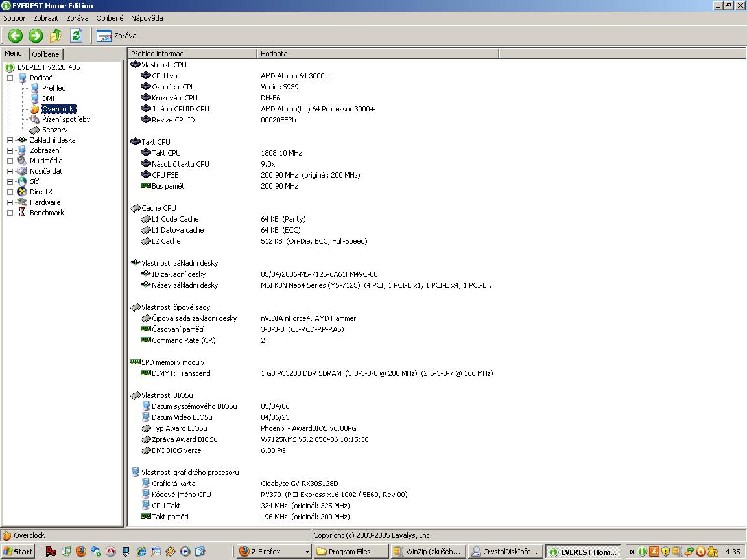Click the Síť network globe icon
This screenshot has width=747, height=560.
coord(22,181)
